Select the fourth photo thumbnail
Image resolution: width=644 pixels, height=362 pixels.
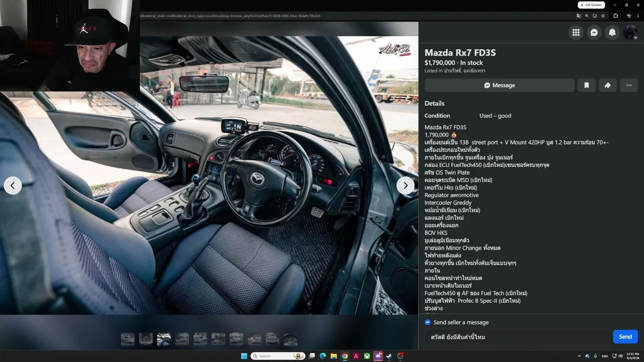point(182,339)
